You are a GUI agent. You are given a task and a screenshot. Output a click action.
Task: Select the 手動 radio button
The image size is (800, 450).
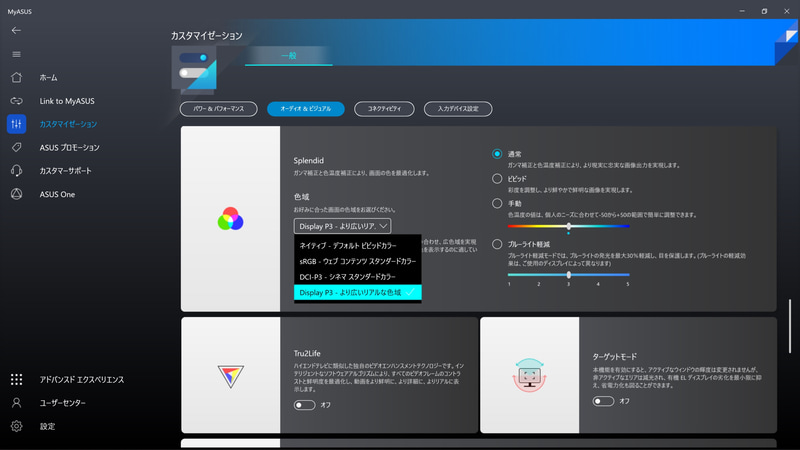(497, 203)
